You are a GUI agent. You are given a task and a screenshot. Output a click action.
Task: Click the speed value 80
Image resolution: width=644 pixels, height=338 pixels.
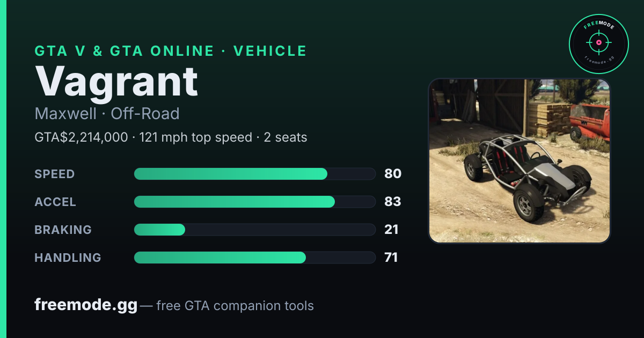393,174
